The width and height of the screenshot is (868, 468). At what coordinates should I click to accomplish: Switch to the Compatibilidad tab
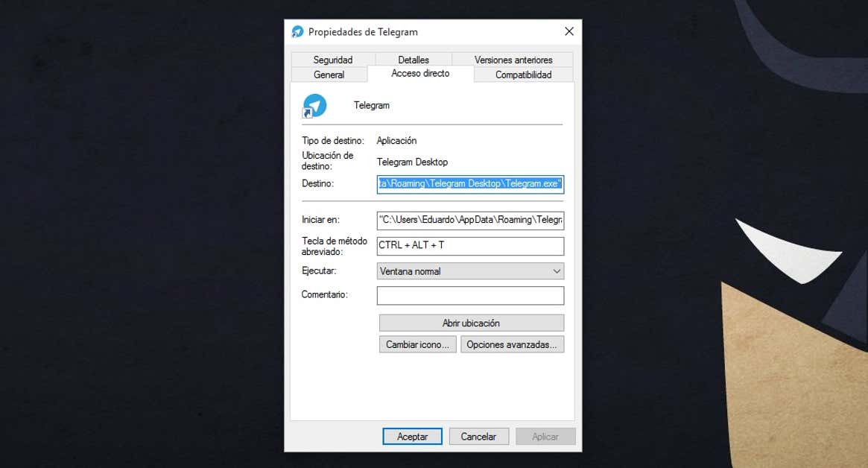point(524,75)
